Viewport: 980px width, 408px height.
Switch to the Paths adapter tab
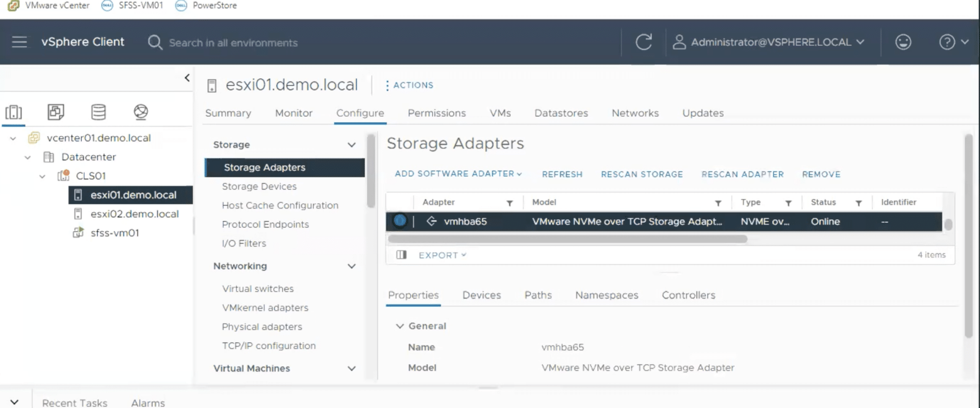(538, 295)
